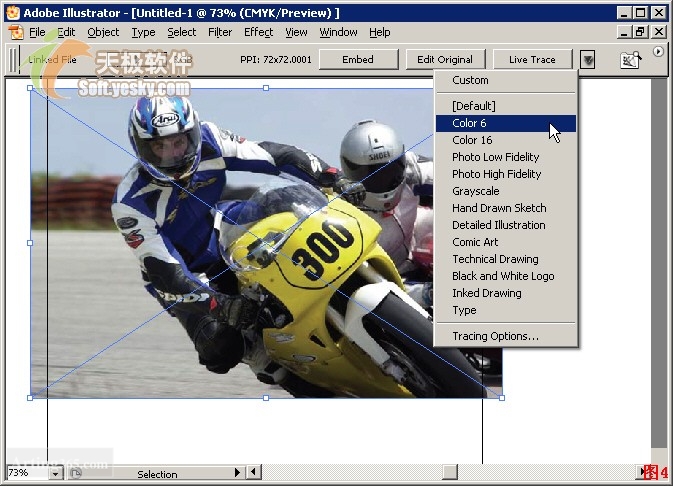Choose the Custom tracing preset

[x=506, y=80]
